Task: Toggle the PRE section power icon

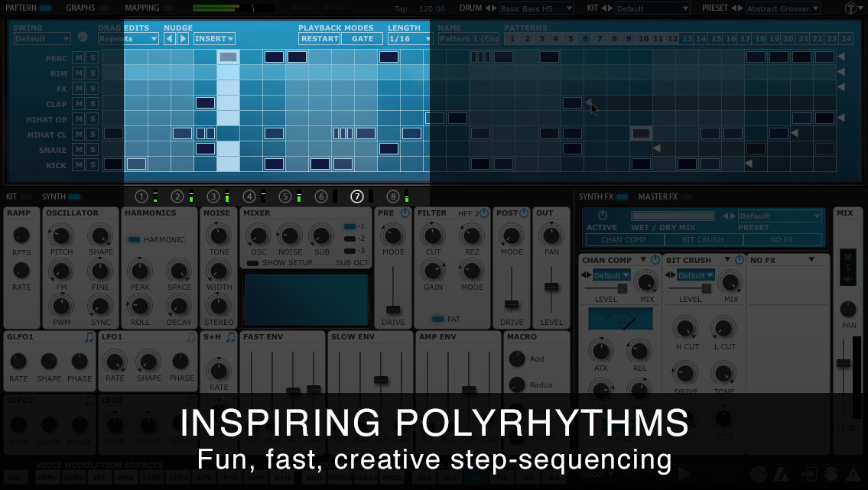Action: coord(405,213)
